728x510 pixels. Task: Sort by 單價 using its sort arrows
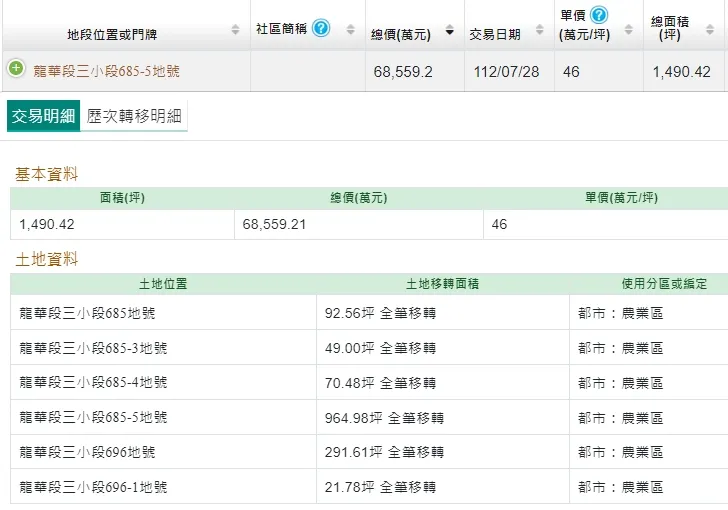628,31
